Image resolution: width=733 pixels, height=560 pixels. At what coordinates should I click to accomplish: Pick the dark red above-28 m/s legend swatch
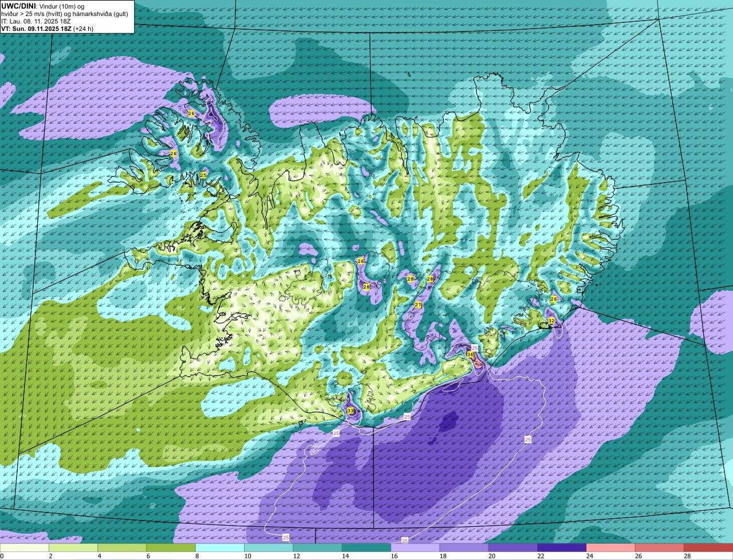[x=708, y=547]
